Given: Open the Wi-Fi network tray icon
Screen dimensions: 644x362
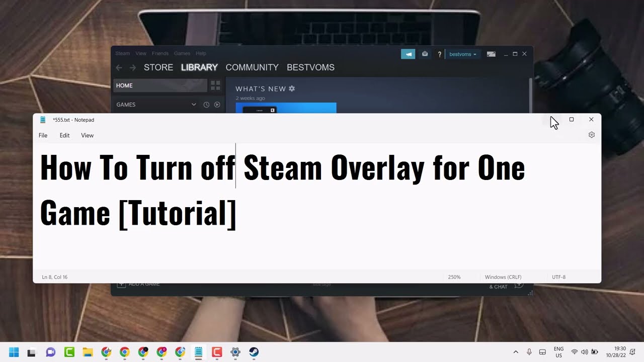Looking at the screenshot, I should (x=574, y=352).
